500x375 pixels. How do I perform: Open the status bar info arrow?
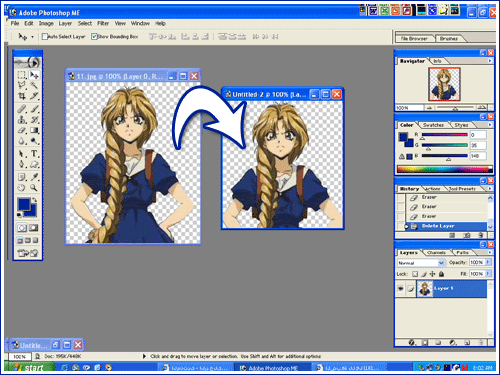click(144, 356)
